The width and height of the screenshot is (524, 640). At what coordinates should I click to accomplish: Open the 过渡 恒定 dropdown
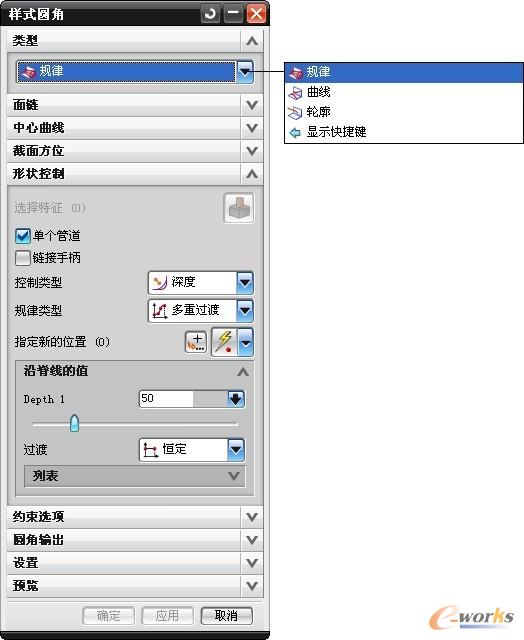click(x=192, y=450)
